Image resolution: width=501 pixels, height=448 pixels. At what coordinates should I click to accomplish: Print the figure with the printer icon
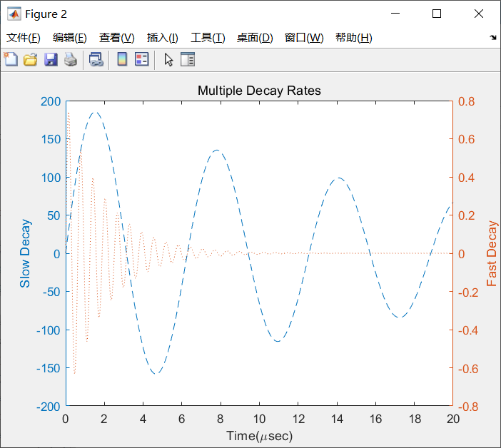(x=70, y=60)
